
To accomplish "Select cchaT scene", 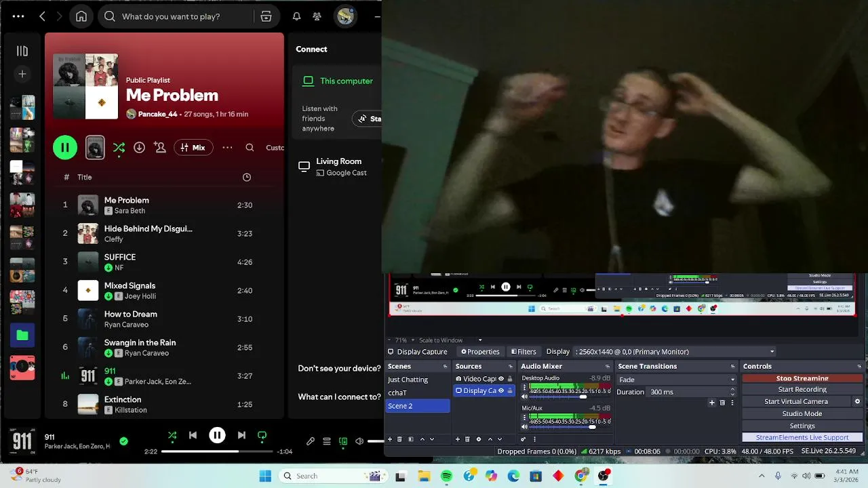I will [417, 392].
